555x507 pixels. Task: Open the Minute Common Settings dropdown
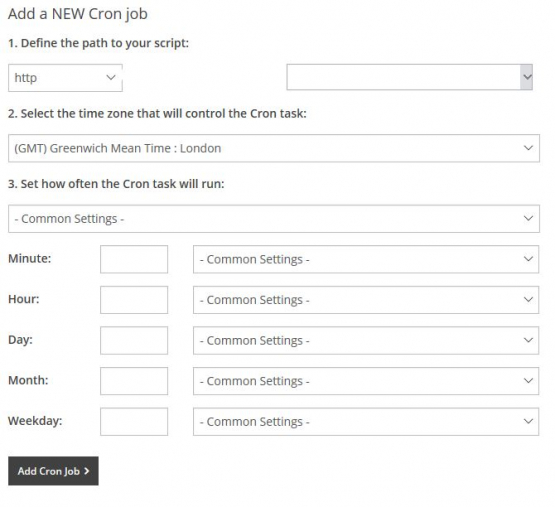(x=366, y=259)
